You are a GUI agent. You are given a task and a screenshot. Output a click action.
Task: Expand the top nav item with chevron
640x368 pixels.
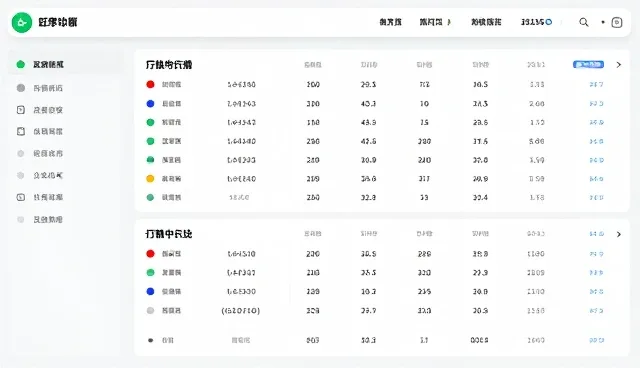pos(435,22)
